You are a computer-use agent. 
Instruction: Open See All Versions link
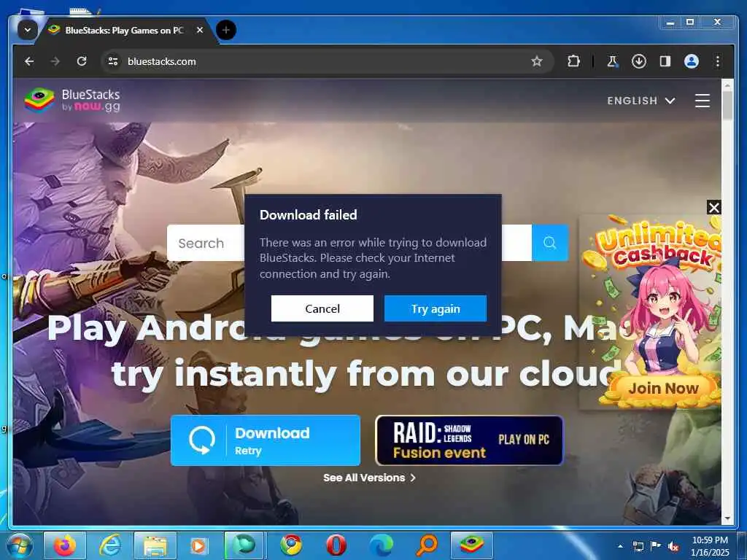click(369, 478)
